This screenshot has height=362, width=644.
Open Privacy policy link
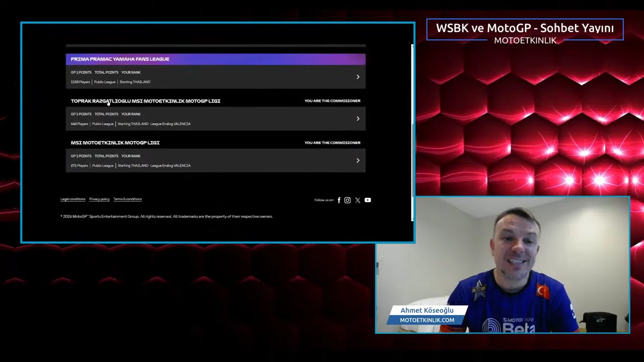pyautogui.click(x=99, y=199)
